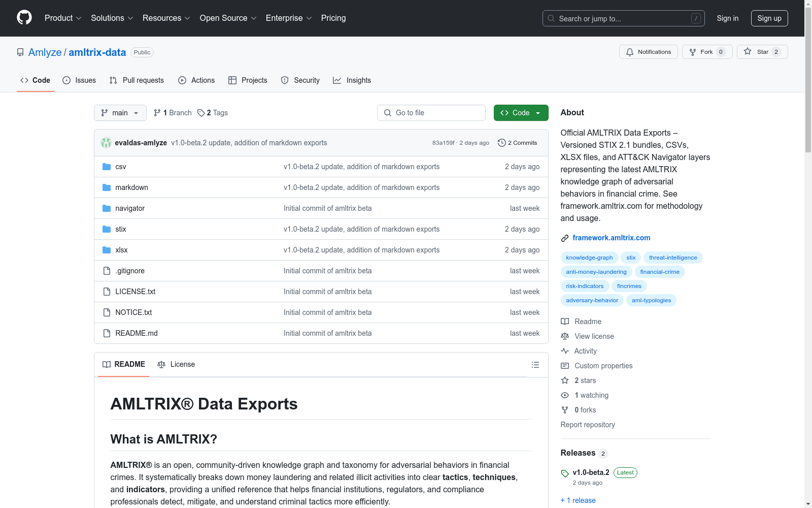View the 1 Branch link
The image size is (812, 508).
point(173,113)
